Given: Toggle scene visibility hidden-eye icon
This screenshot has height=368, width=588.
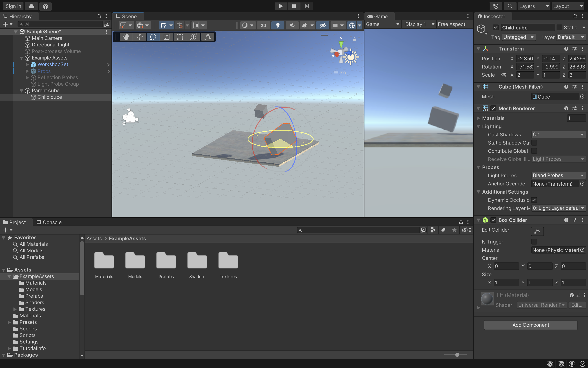Looking at the screenshot, I should tap(323, 25).
